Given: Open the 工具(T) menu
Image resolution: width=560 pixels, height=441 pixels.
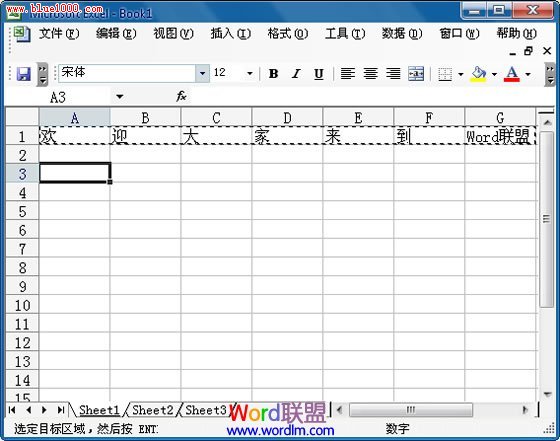Looking at the screenshot, I should click(345, 34).
